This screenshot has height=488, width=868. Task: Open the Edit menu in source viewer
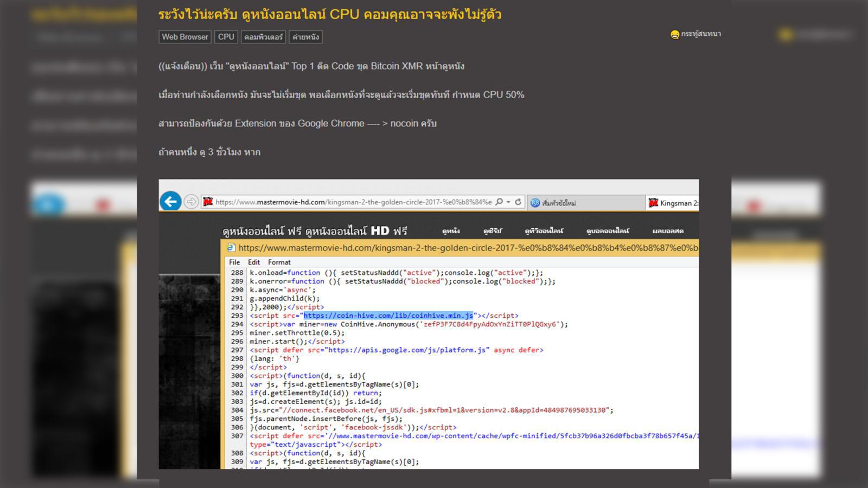[254, 262]
